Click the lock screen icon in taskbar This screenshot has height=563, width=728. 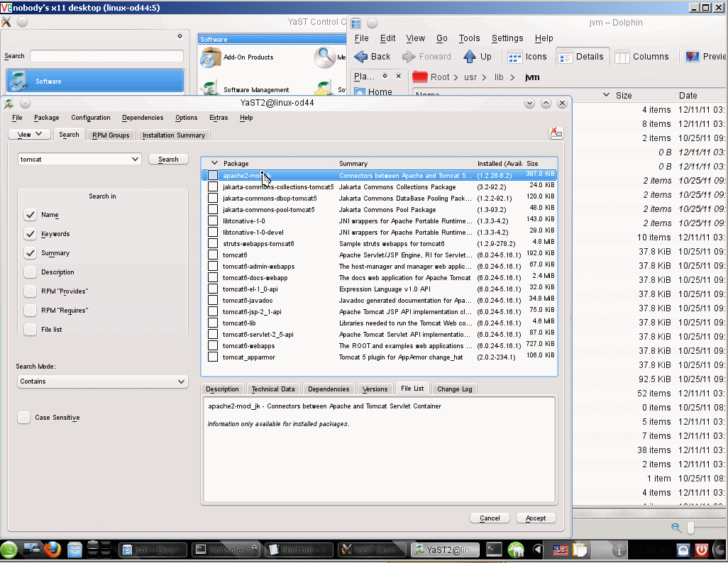point(683,550)
